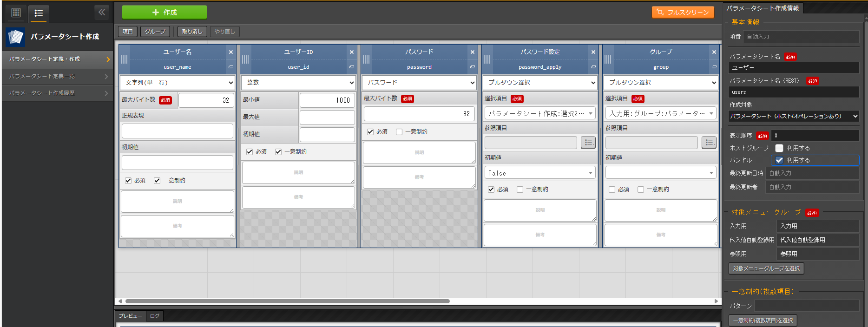868x327 pixels.
Task: Uncheck 一意制約 in ユーザーID column
Action: [278, 152]
